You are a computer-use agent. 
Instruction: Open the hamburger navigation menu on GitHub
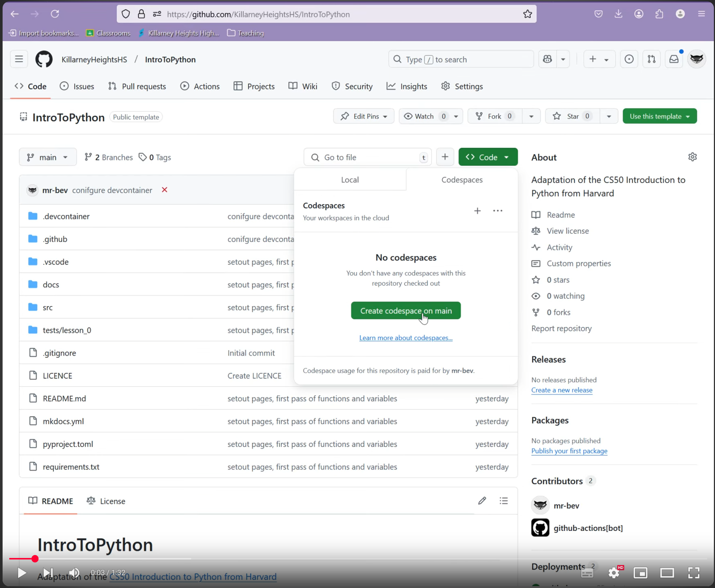click(19, 59)
